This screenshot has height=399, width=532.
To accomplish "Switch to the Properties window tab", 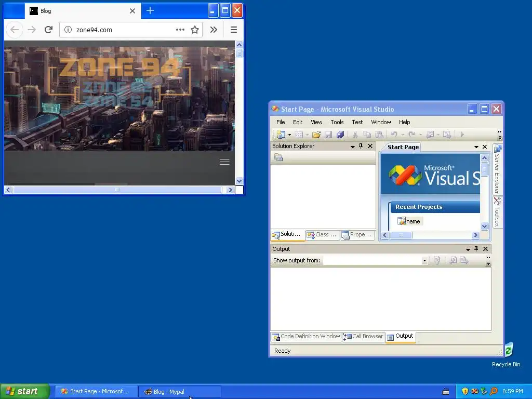I will [x=357, y=235].
